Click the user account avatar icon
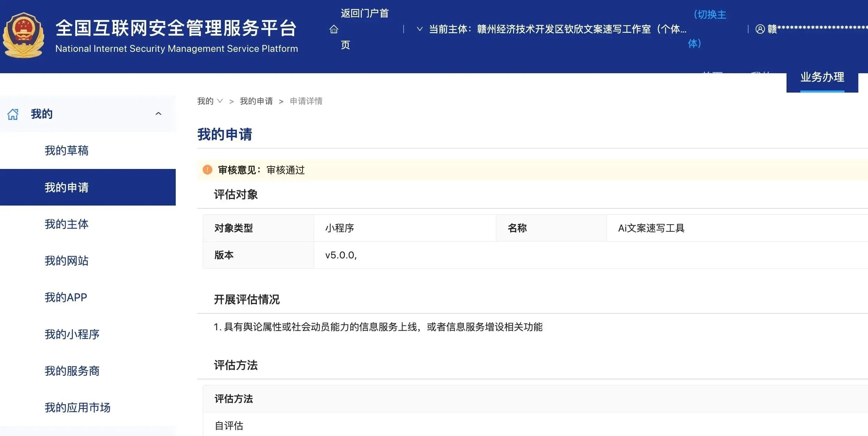The image size is (868, 436). (760, 29)
